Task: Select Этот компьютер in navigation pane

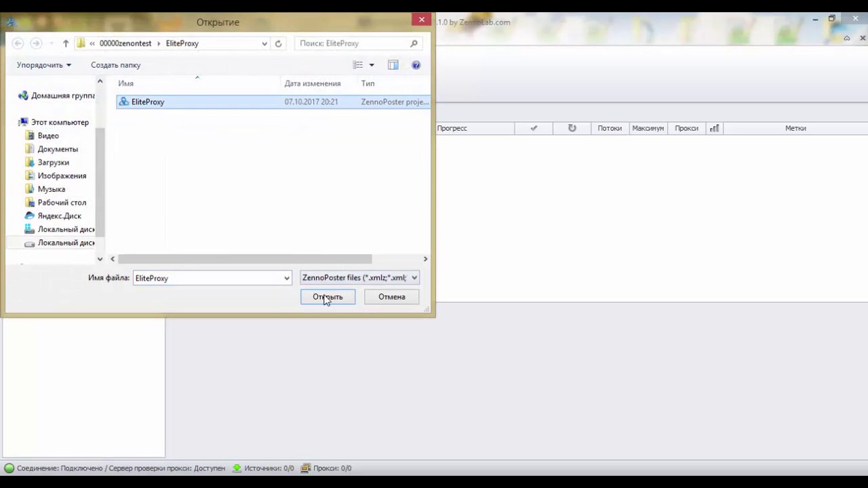Action: [54, 122]
